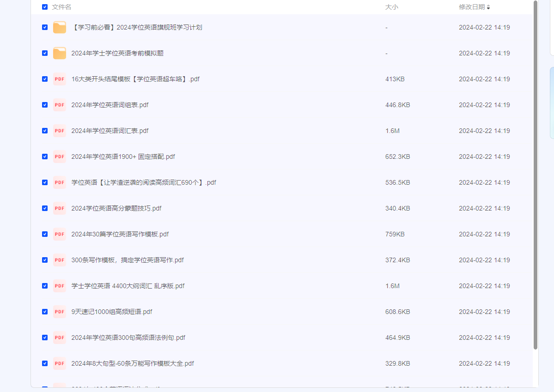Click the PDF icon of 16大类开头结尾模板
The height and width of the screenshot is (392, 554).
click(60, 79)
